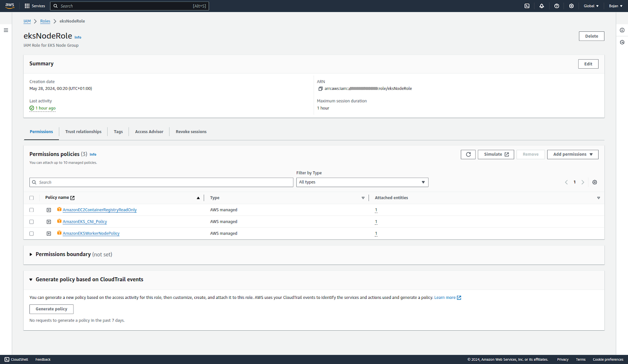Sort the Attached entities column
Screen dimensions: 628x364
599,198
